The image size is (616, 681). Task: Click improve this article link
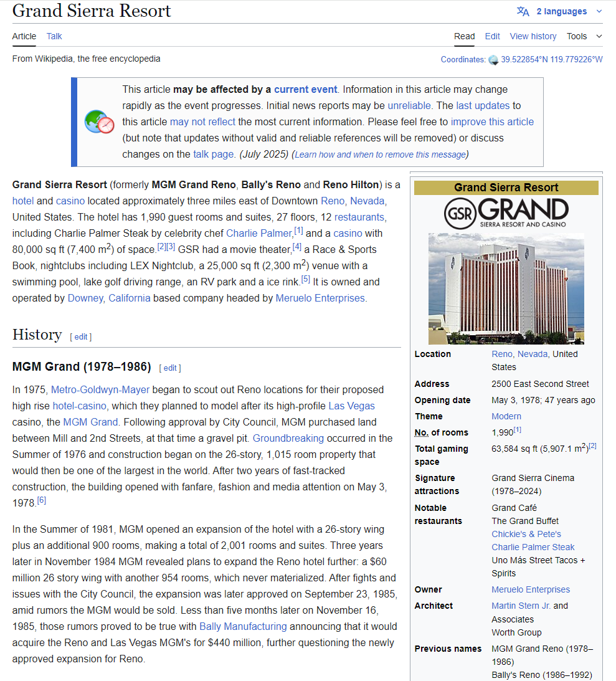(x=492, y=122)
